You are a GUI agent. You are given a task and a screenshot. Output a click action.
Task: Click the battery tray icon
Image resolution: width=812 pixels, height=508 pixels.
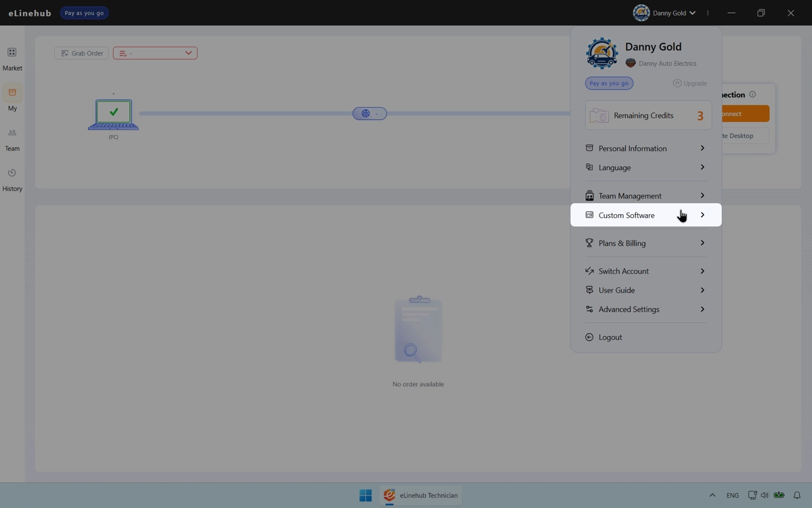coord(779,495)
